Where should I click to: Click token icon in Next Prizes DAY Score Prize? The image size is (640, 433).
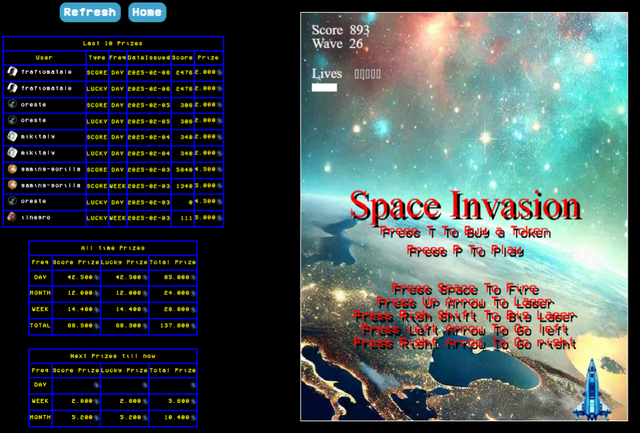[x=96, y=385]
